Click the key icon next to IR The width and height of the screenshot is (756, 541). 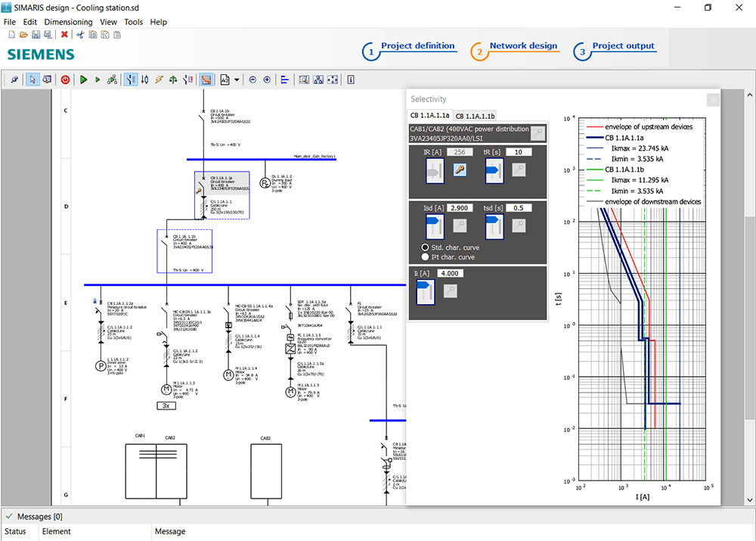[x=458, y=170]
